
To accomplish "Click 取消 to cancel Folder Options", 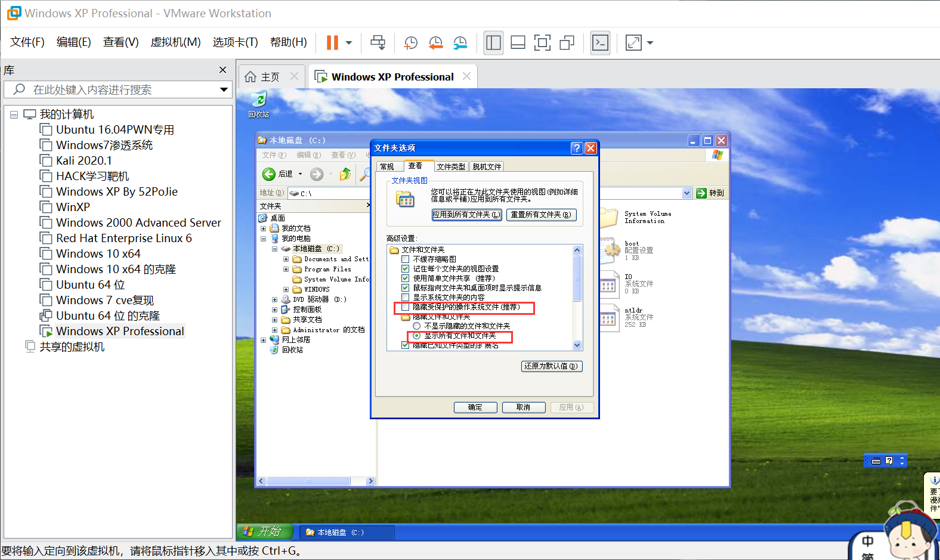I will point(523,407).
